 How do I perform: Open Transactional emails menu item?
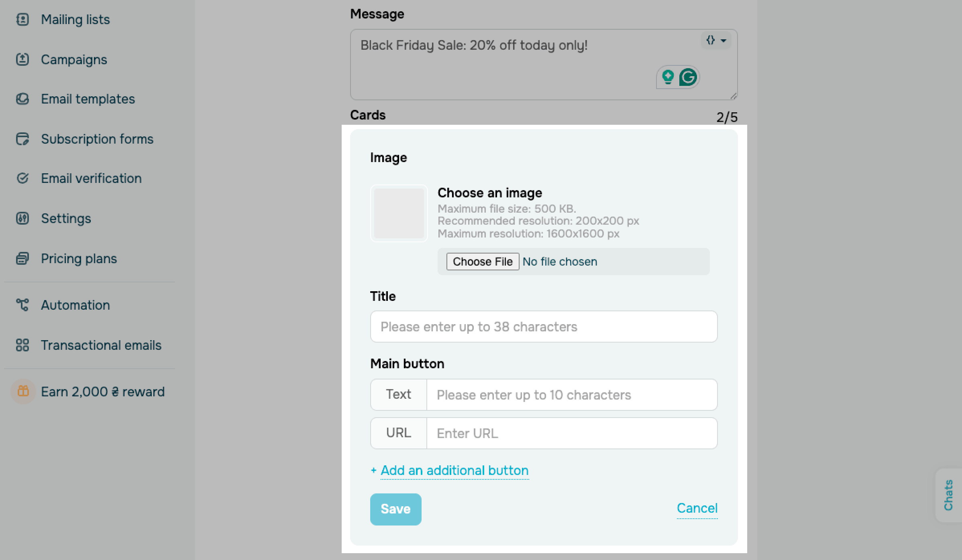point(101,345)
